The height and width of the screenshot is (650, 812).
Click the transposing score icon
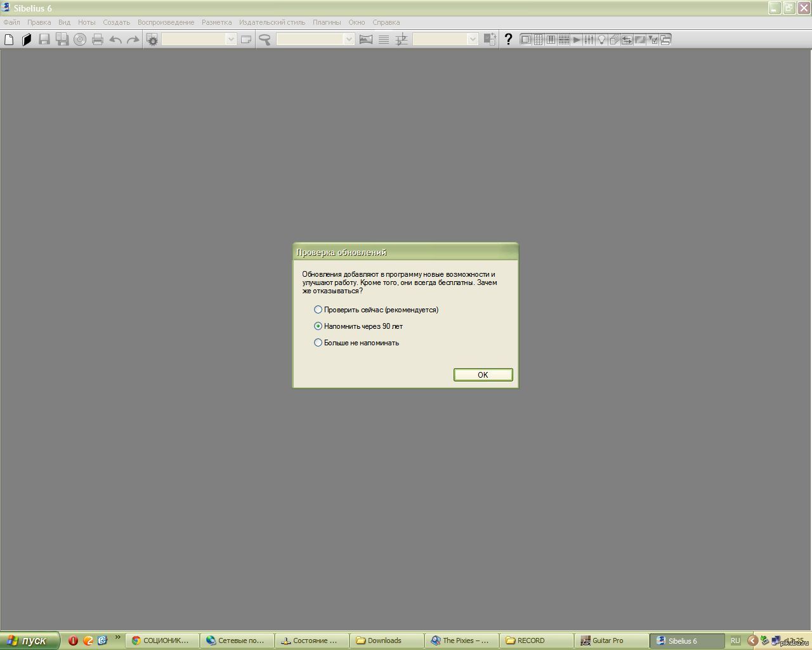click(x=402, y=39)
